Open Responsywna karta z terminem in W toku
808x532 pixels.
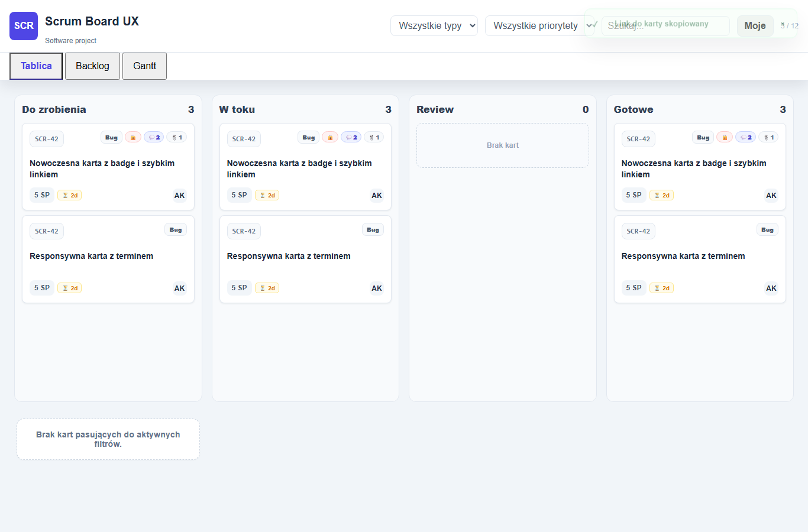tap(289, 256)
